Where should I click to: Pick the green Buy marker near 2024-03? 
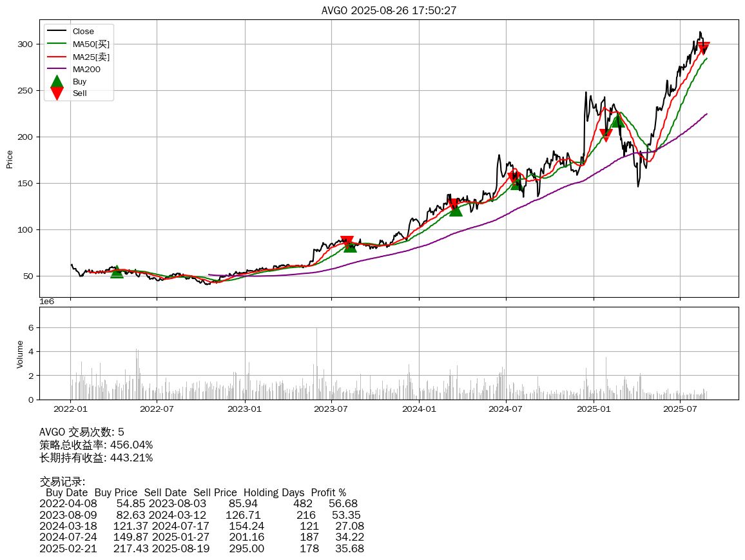(x=456, y=210)
